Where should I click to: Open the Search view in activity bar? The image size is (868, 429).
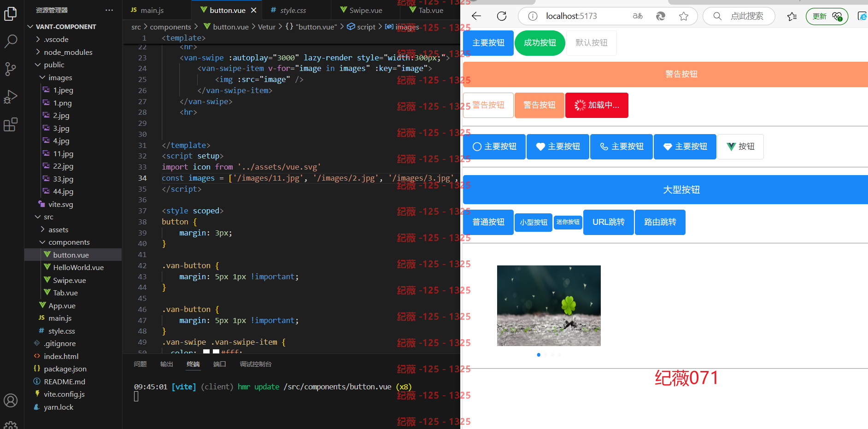coord(10,41)
